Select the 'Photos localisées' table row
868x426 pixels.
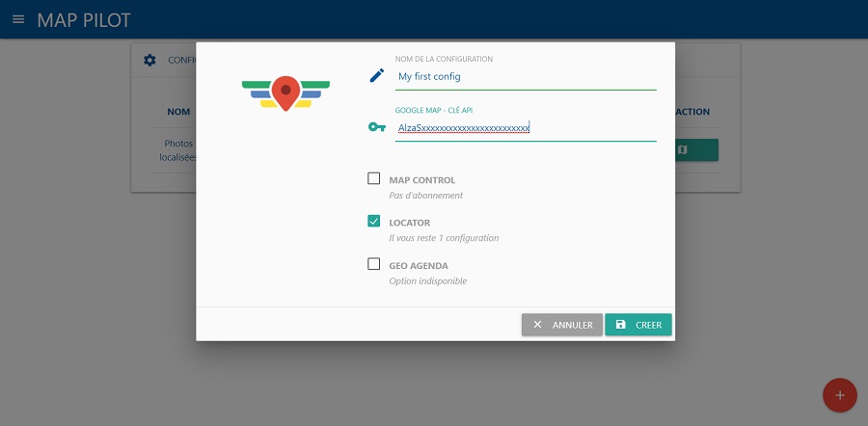(178, 149)
